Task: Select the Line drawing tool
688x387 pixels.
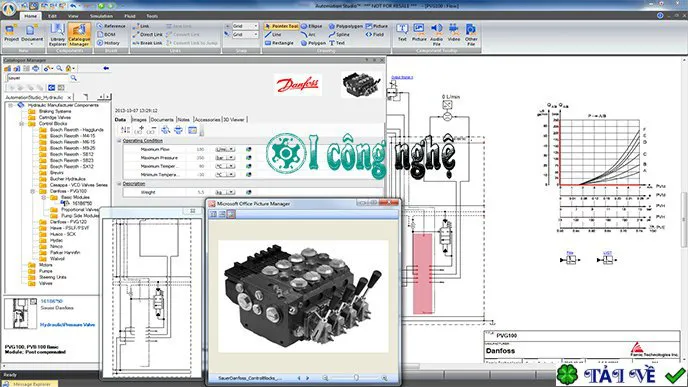Action: (273, 34)
